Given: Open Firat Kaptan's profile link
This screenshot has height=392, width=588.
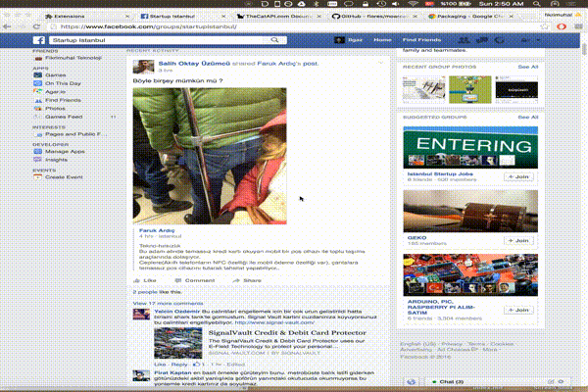Looking at the screenshot, I should 172,372.
